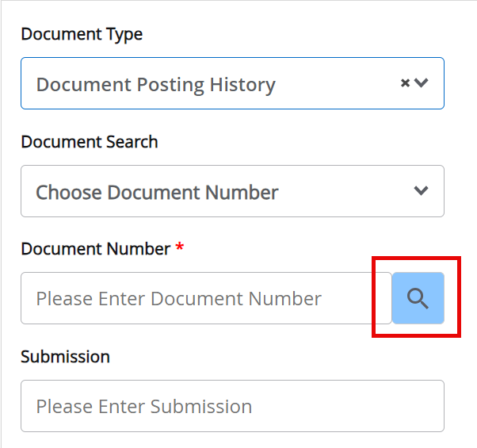Focus the Please Enter Document Number field
The height and width of the screenshot is (448, 477).
206,298
